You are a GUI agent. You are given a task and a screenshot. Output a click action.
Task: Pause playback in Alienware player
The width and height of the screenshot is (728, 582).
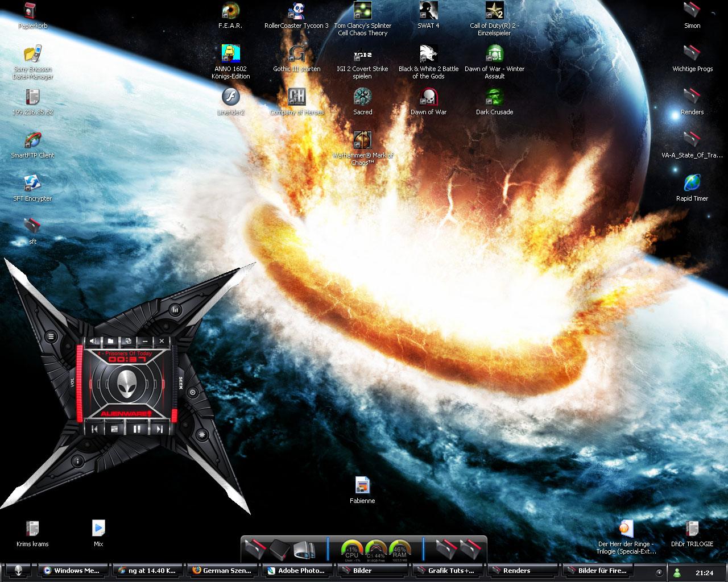(x=137, y=429)
